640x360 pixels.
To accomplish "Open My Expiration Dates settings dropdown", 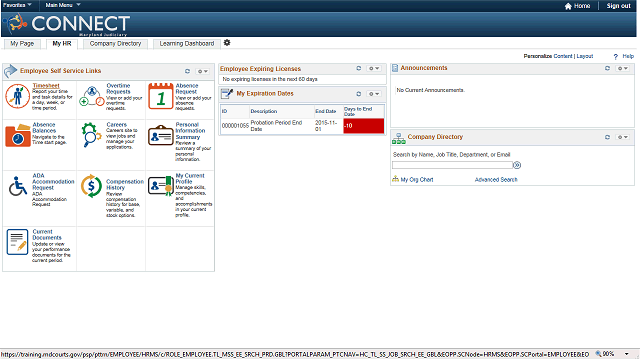I will [374, 94].
